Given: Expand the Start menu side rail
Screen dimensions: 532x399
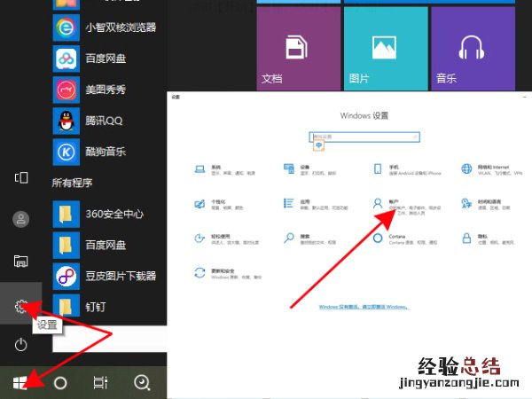Looking at the screenshot, I should point(21,177).
